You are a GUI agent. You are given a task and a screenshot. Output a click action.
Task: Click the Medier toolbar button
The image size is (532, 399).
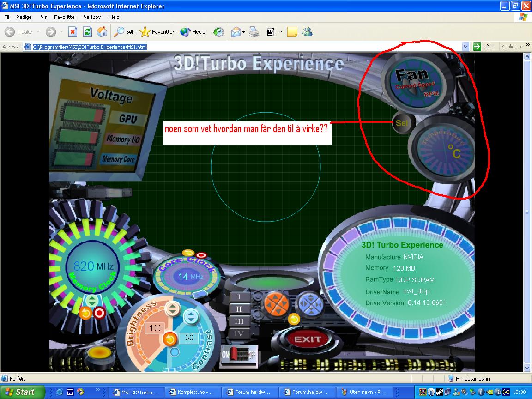pos(193,32)
